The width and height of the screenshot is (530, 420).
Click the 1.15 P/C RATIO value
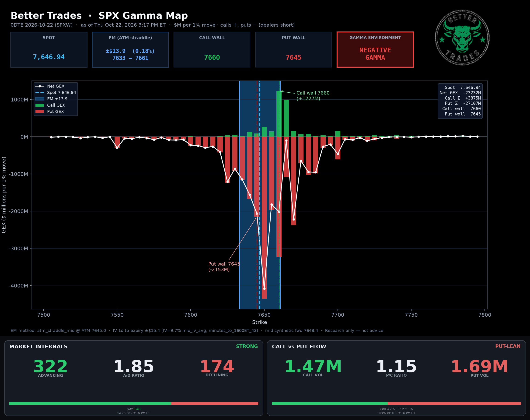396,366
